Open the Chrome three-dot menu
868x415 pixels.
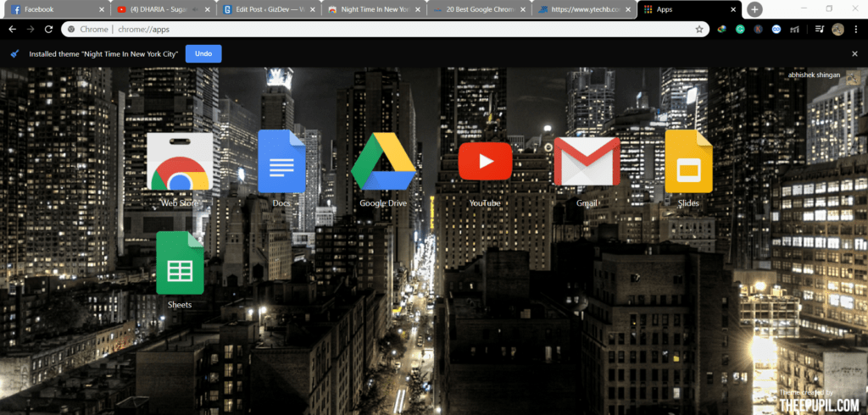click(855, 30)
